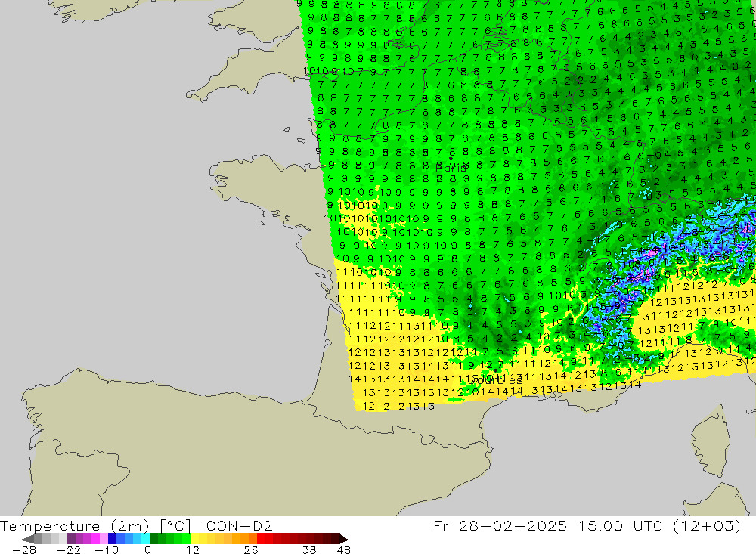Click the -10 legend value

tap(107, 550)
